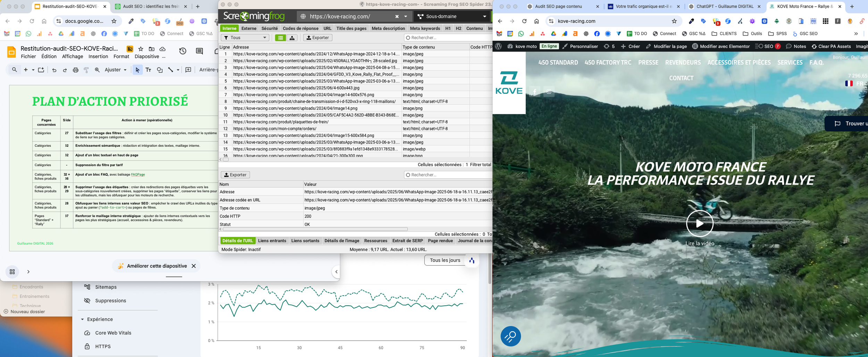Open the Insertion menu in Google Slides

98,57
